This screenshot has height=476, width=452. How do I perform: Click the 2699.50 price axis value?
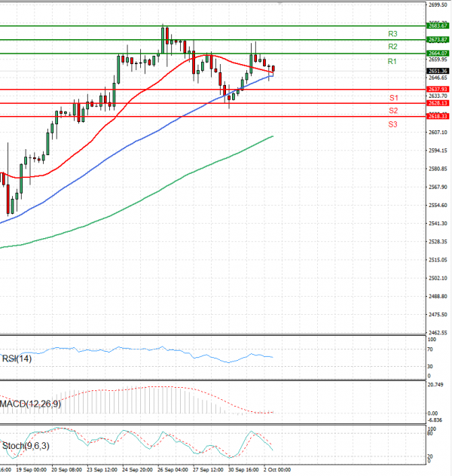click(x=438, y=5)
